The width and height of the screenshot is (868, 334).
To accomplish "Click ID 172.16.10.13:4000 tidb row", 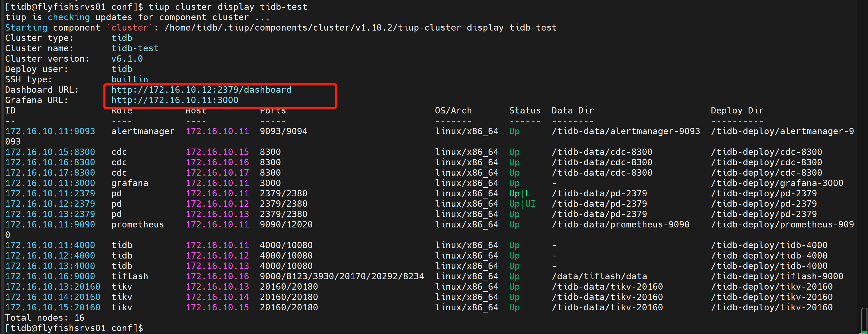I will pos(50,266).
